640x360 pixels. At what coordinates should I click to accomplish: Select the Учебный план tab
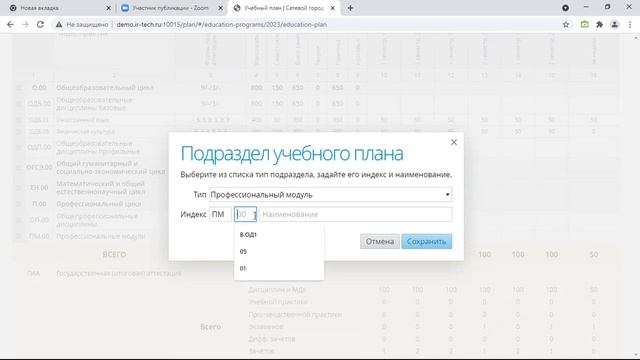(x=284, y=8)
